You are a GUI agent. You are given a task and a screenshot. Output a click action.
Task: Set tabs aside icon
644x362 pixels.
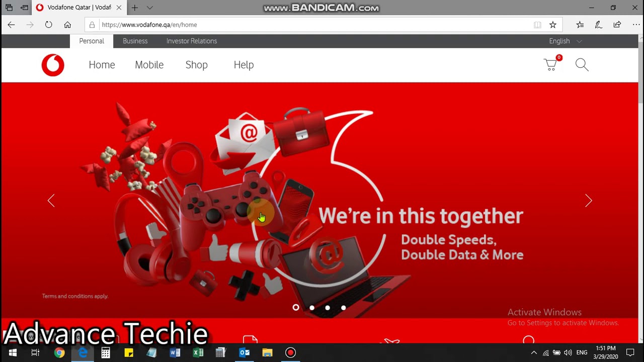tap(24, 8)
